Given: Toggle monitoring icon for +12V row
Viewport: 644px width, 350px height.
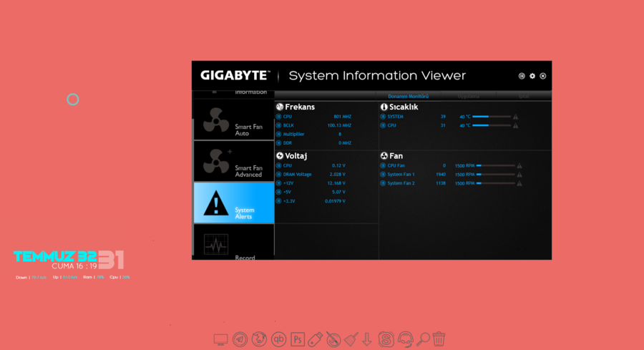Looking at the screenshot, I should [x=278, y=183].
